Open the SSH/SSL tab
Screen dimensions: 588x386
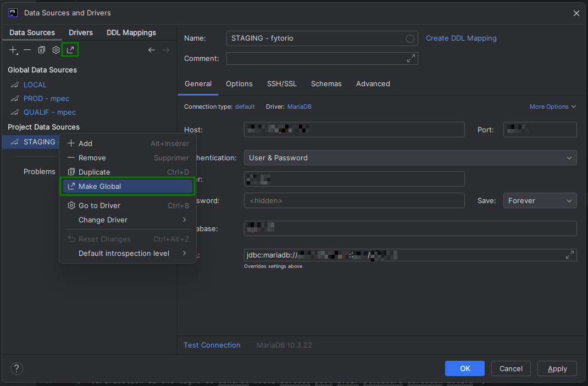point(282,83)
